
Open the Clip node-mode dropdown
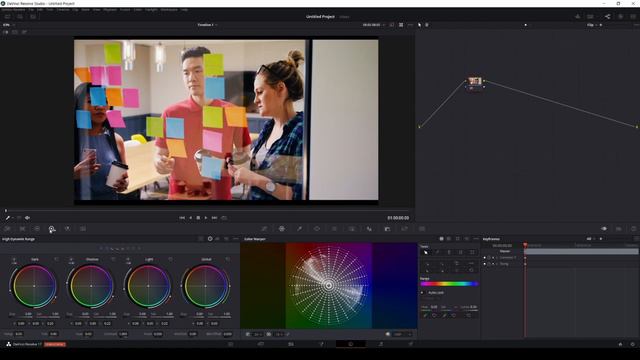592,25
